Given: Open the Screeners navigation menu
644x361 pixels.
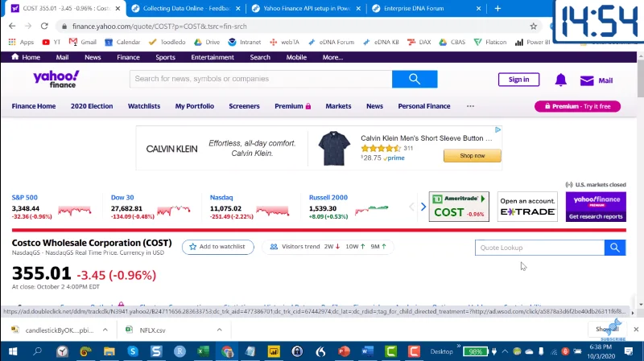Looking at the screenshot, I should [x=244, y=106].
